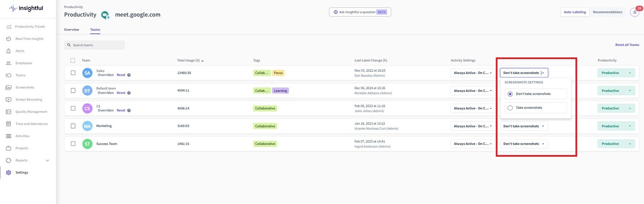Expand the Reports menu chevron
644x204 pixels.
point(47,160)
